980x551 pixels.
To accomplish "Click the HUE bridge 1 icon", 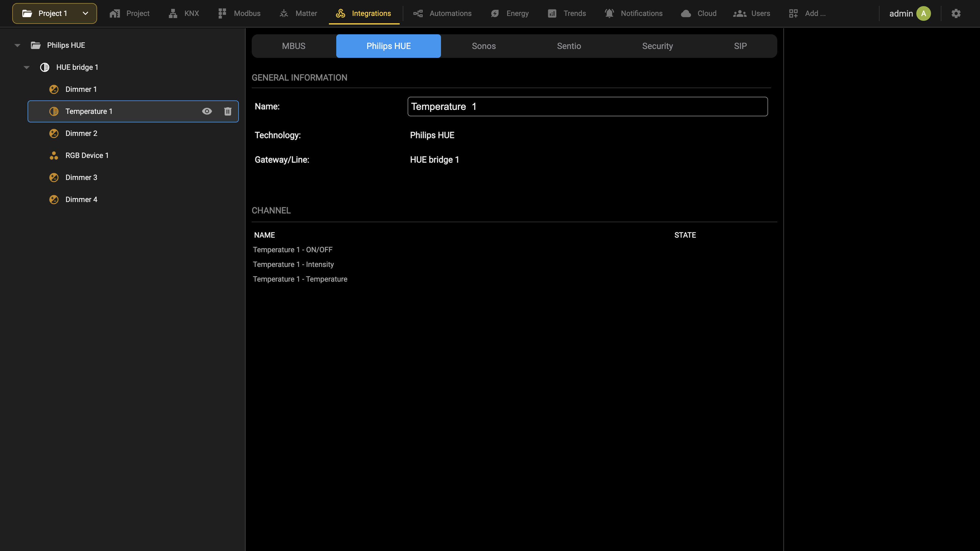I will [x=44, y=67].
